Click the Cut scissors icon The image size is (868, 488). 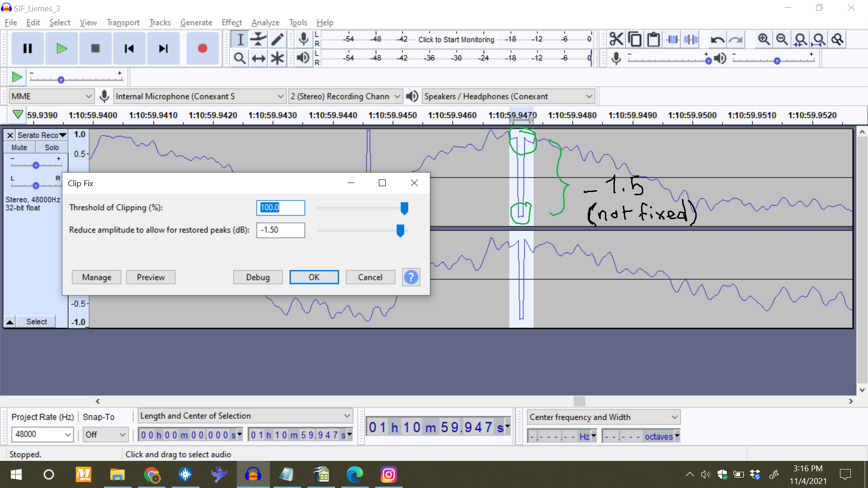click(x=616, y=39)
